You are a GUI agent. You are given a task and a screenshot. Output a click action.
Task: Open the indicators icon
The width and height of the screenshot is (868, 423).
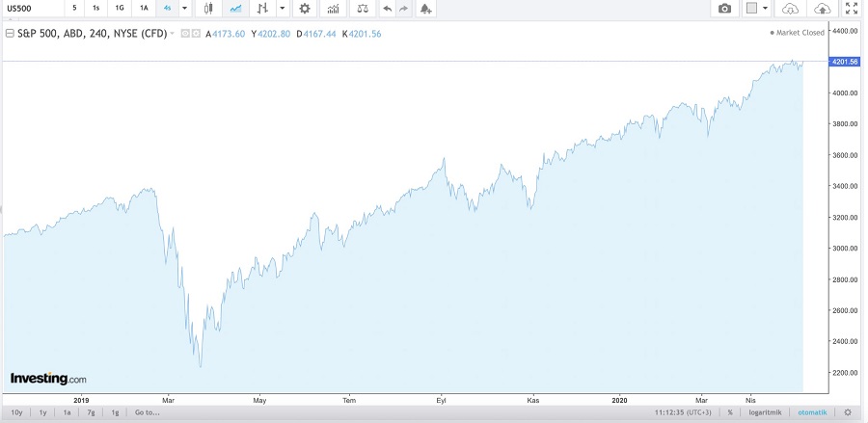click(334, 9)
